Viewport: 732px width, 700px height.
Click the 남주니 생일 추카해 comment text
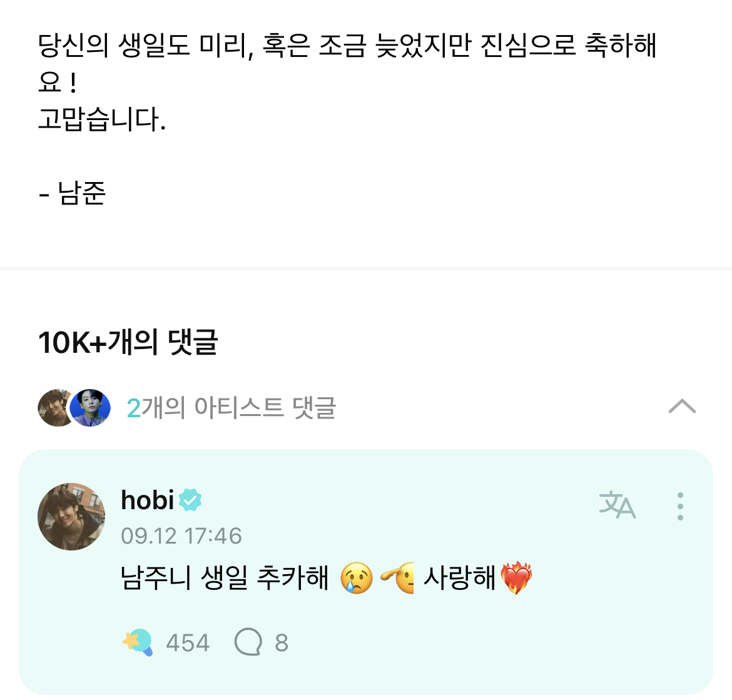224,578
